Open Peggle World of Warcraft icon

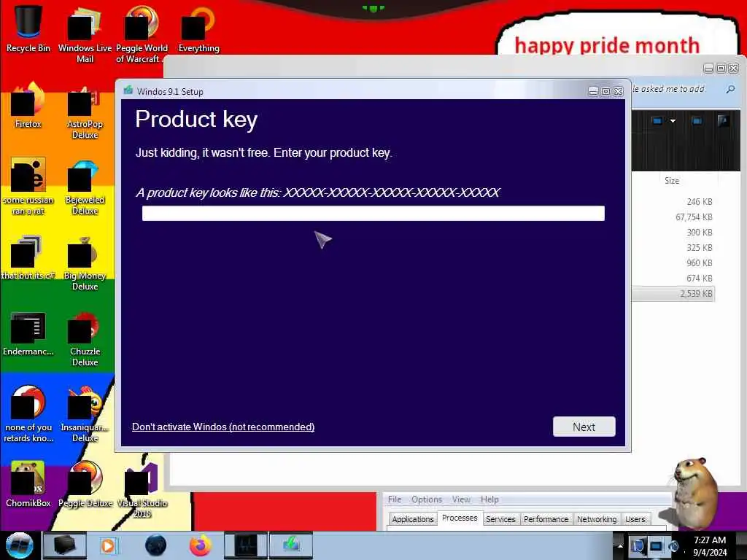(x=142, y=34)
